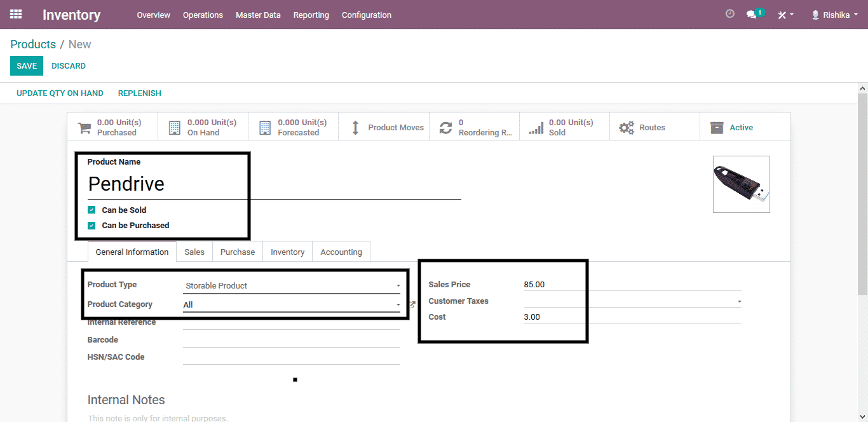Click the vertical scrollbar on the right
This screenshot has height=422, width=868.
pyautogui.click(x=862, y=191)
